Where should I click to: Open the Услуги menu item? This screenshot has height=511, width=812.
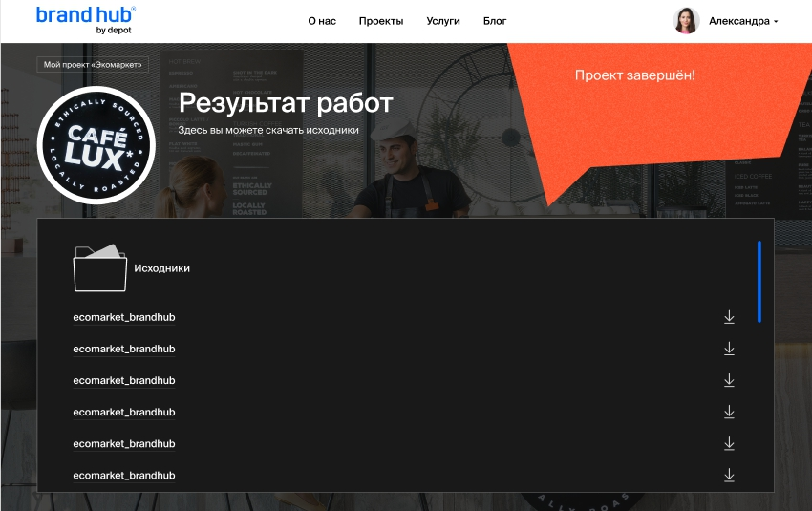[443, 21]
